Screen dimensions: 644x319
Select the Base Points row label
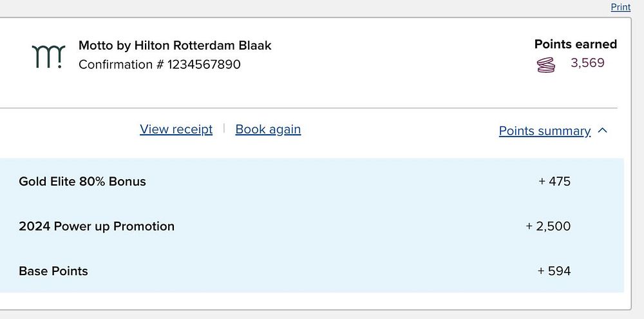click(53, 271)
